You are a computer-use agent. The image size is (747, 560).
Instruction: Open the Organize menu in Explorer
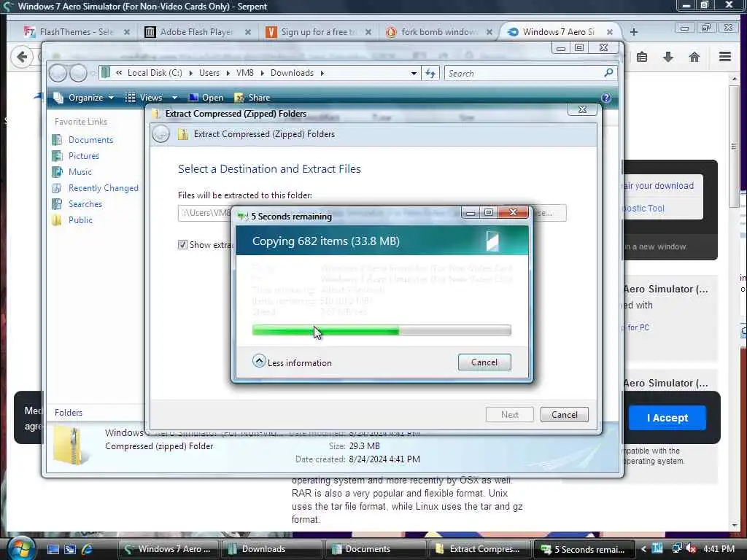85,98
